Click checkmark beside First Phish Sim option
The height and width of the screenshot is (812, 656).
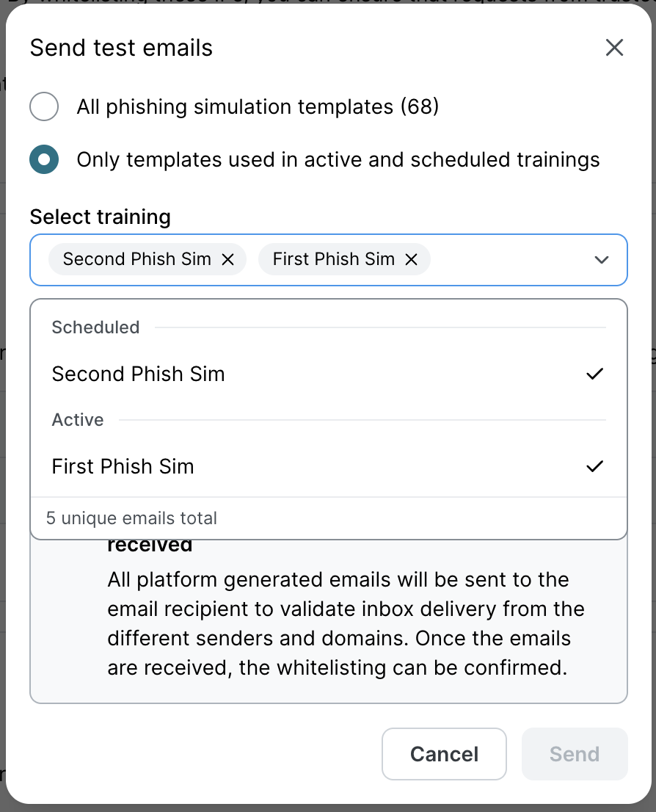pyautogui.click(x=594, y=467)
